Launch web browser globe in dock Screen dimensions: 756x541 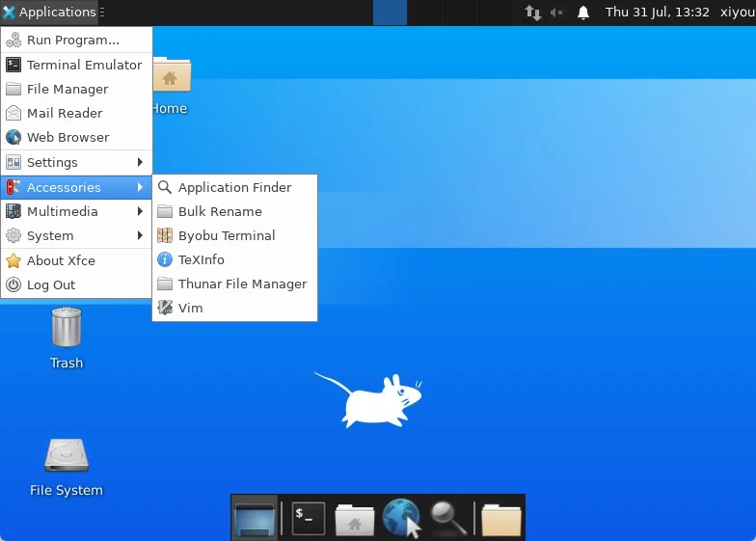click(x=401, y=518)
